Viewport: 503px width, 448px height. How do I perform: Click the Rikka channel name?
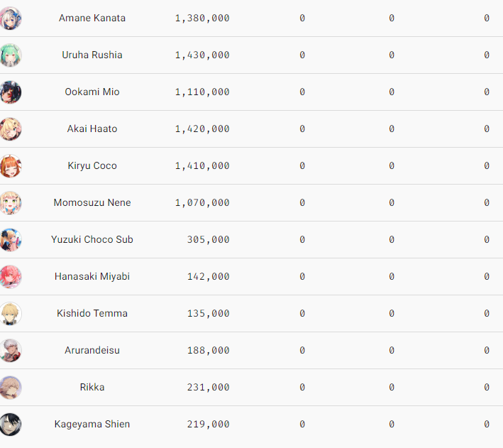pos(92,388)
